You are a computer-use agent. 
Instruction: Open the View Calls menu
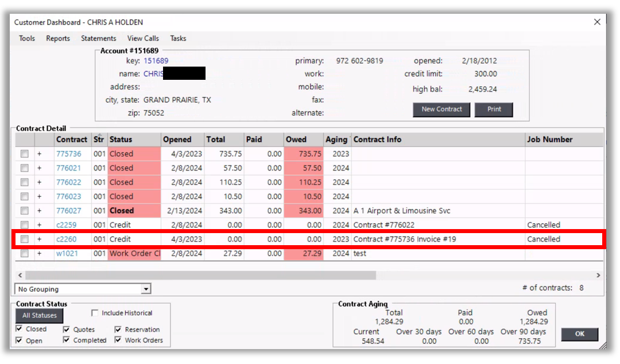143,38
